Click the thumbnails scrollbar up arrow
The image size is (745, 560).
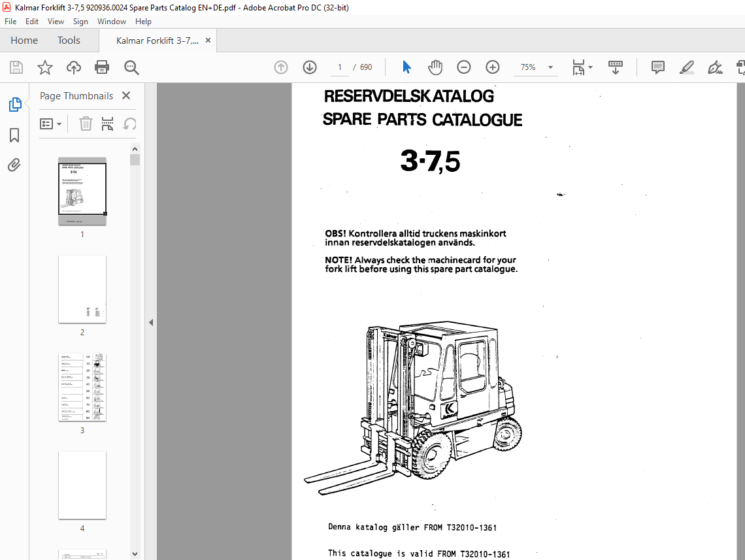click(x=135, y=149)
